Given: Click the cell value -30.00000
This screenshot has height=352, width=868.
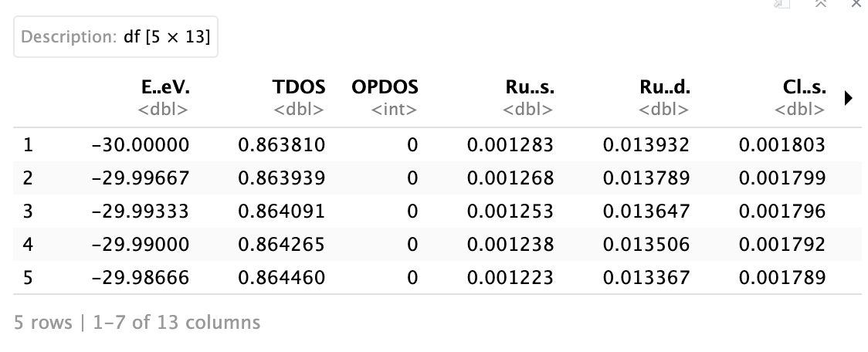Looking at the screenshot, I should (x=140, y=145).
